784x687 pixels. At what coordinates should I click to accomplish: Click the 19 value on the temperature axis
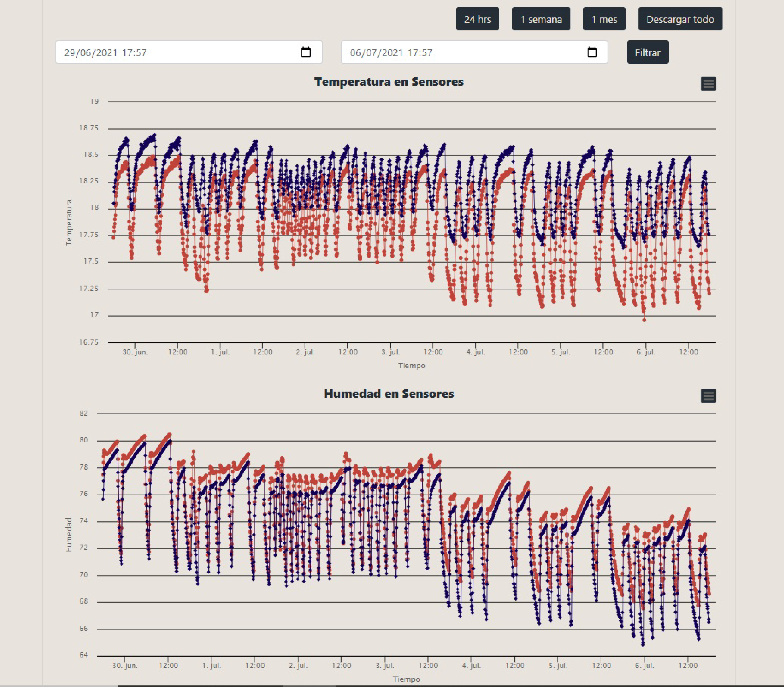[x=94, y=101]
